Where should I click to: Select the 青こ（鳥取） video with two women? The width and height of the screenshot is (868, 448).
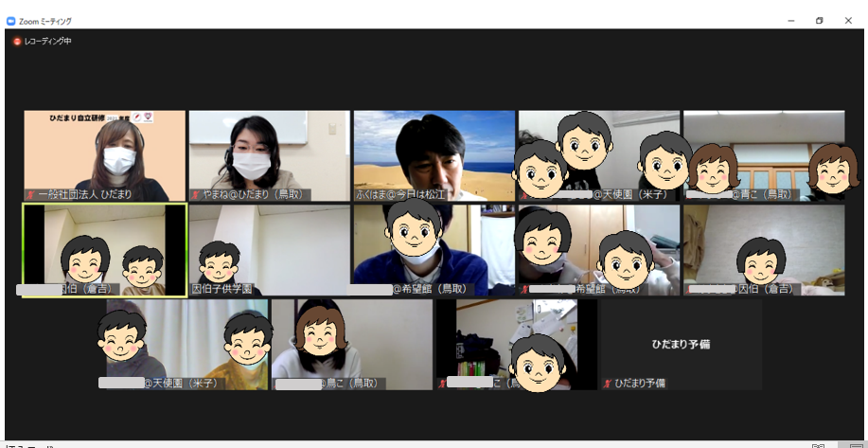tap(764, 155)
